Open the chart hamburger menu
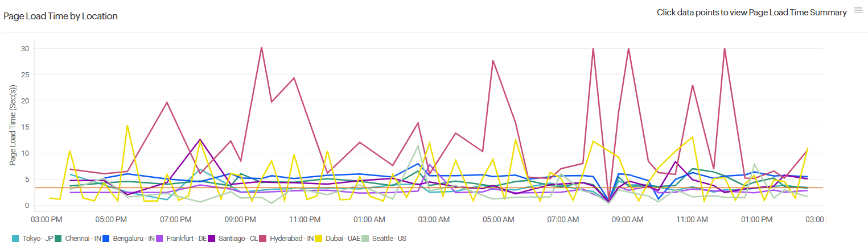The image size is (868, 250). tap(858, 11)
